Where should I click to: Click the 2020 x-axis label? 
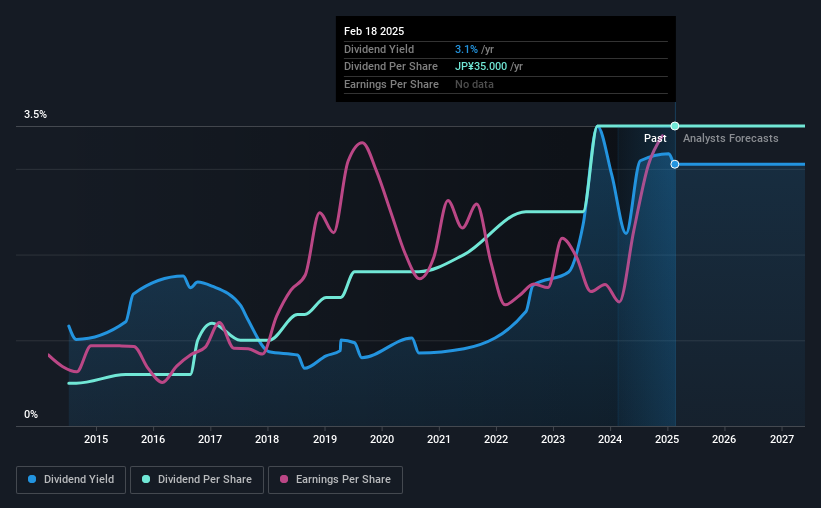(x=382, y=439)
